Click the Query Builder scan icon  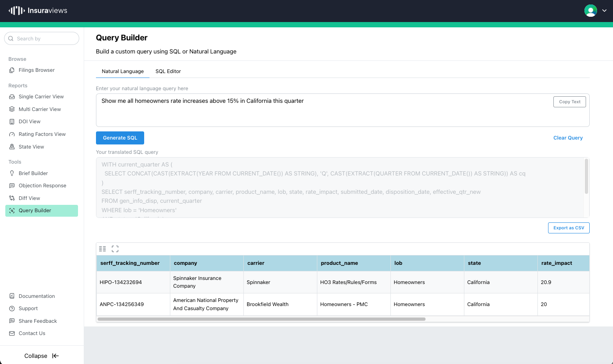coord(12,211)
